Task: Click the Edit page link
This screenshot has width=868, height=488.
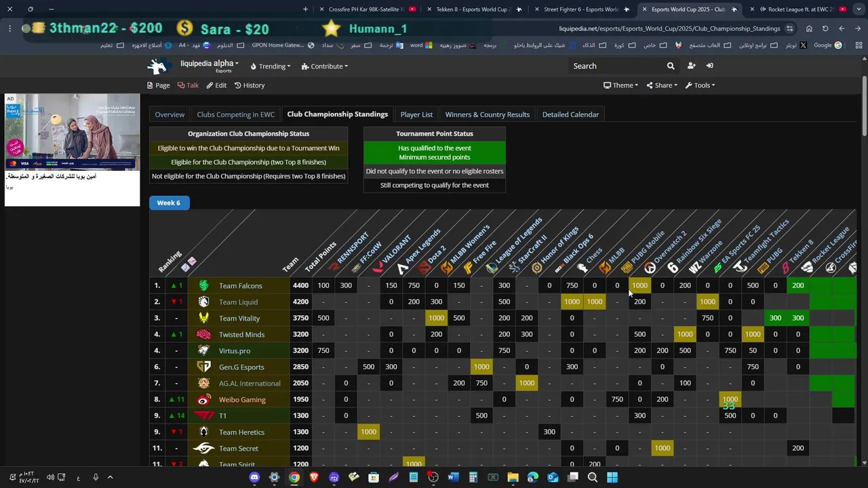Action: point(216,85)
